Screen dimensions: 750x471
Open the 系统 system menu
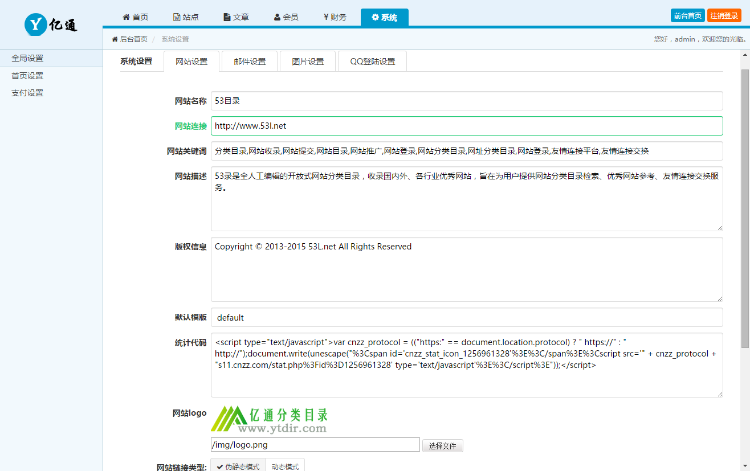coord(385,18)
